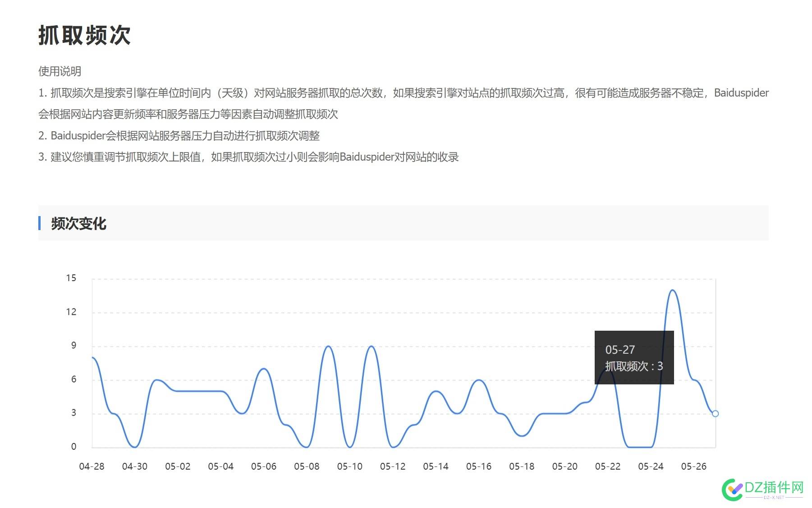The width and height of the screenshot is (812, 508).
Task: Click x-axis label 05-02
Action: pos(178,466)
